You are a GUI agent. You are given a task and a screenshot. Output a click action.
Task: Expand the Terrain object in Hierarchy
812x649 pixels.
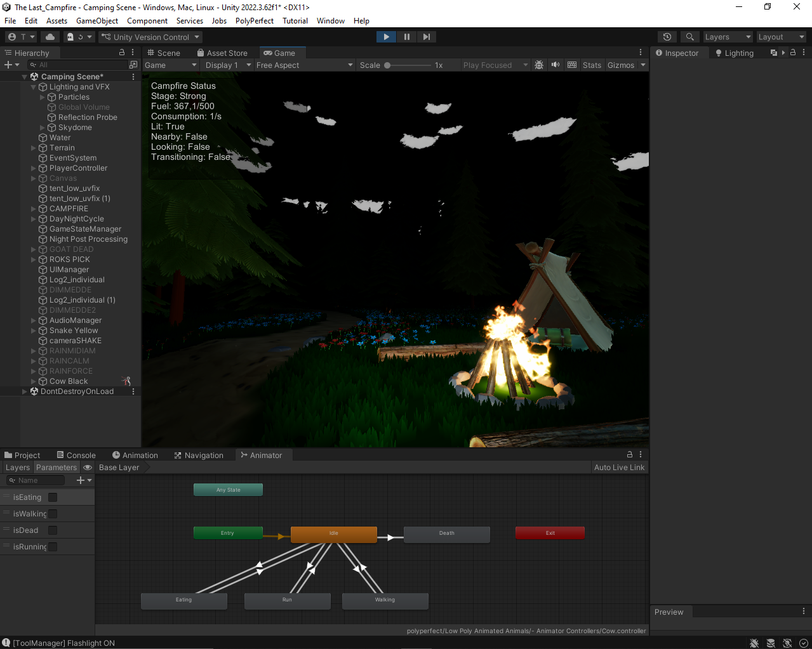pos(34,148)
